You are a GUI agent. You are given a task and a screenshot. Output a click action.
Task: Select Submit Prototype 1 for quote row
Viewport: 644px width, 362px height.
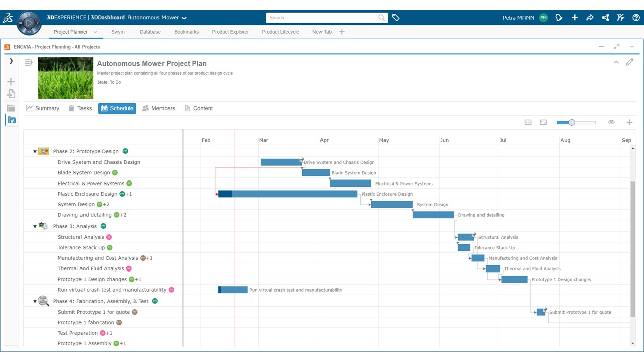103,312
